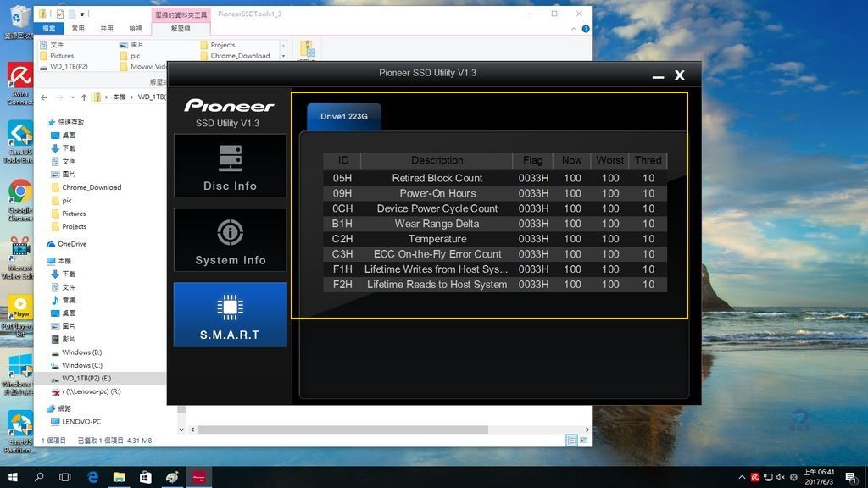Screen dimensions: 868x488
Task: Open the recent locations dropdown in Explorer
Action: 73,97
